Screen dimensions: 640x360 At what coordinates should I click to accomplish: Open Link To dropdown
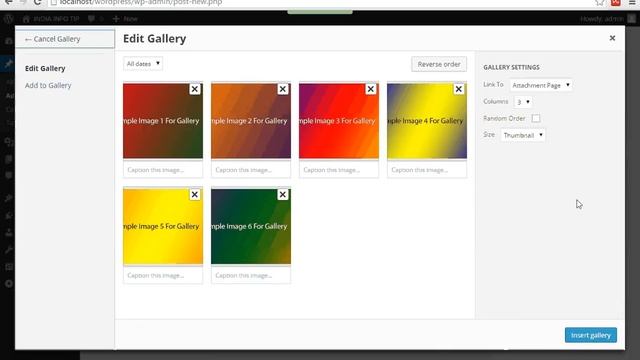click(x=541, y=85)
